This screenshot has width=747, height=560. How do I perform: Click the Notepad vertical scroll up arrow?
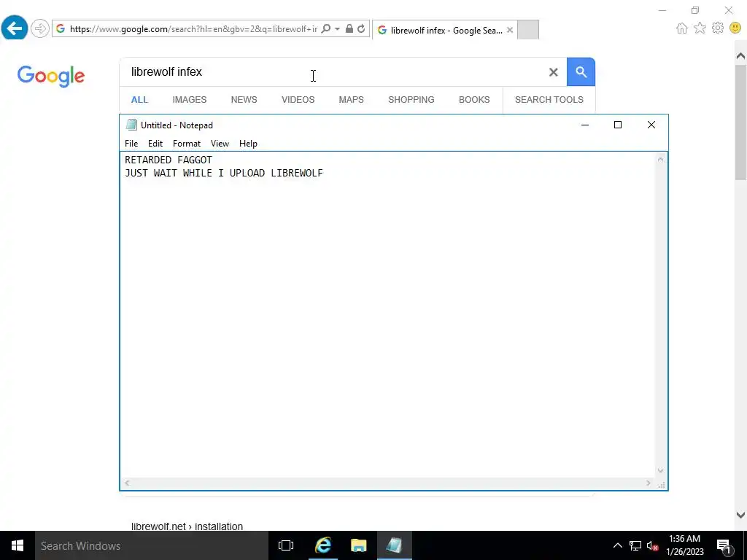coord(661,160)
